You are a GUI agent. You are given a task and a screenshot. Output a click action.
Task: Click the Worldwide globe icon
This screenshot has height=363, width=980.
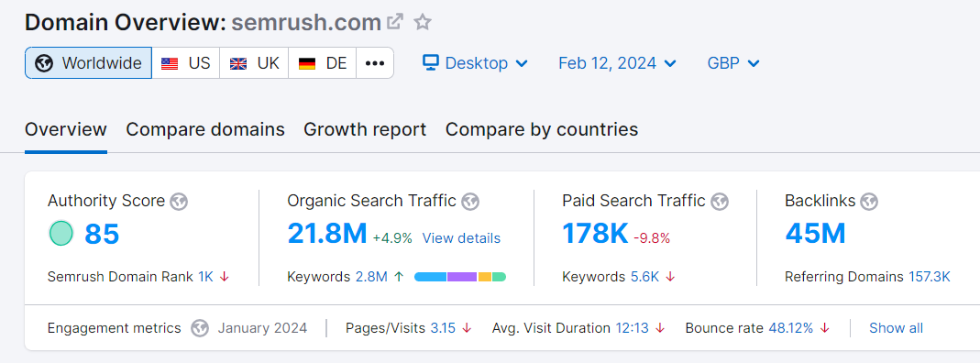(x=44, y=63)
